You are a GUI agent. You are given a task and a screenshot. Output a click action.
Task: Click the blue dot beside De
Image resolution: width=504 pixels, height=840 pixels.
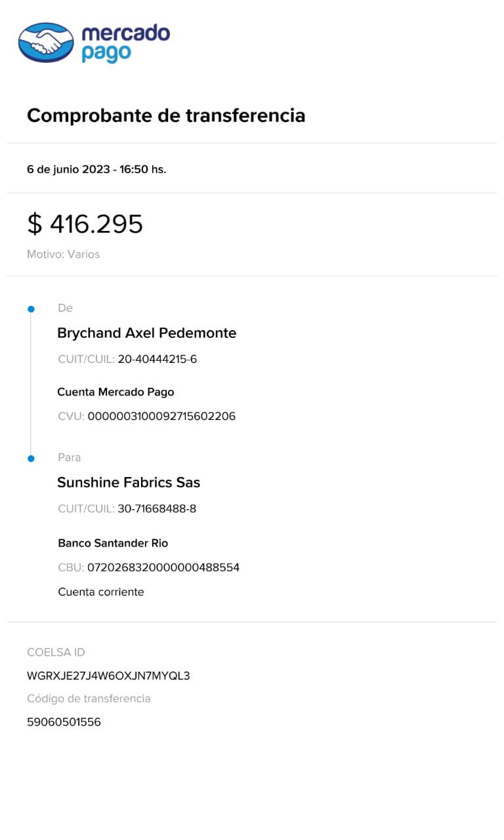[30, 308]
